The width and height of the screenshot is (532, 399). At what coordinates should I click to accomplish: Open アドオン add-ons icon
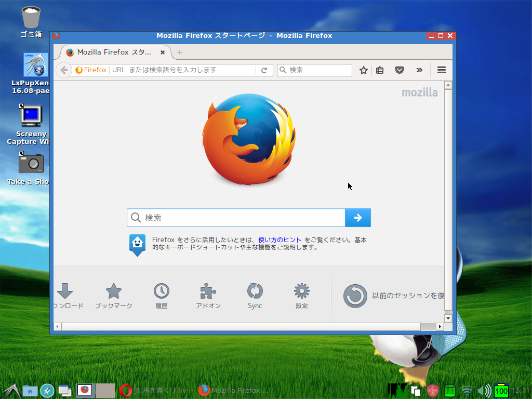point(208,296)
